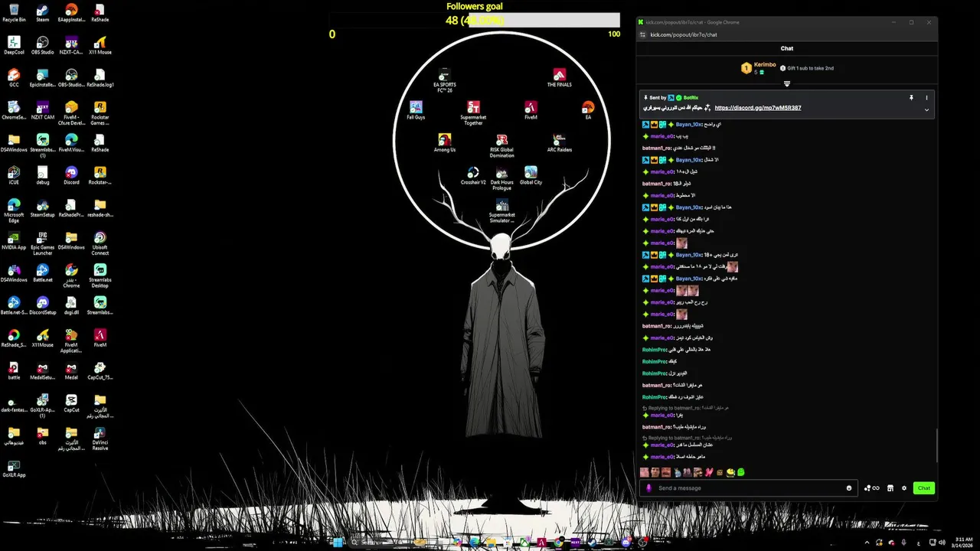This screenshot has width=980, height=551.
Task: Click the Followers goal progress bar
Action: [475, 20]
